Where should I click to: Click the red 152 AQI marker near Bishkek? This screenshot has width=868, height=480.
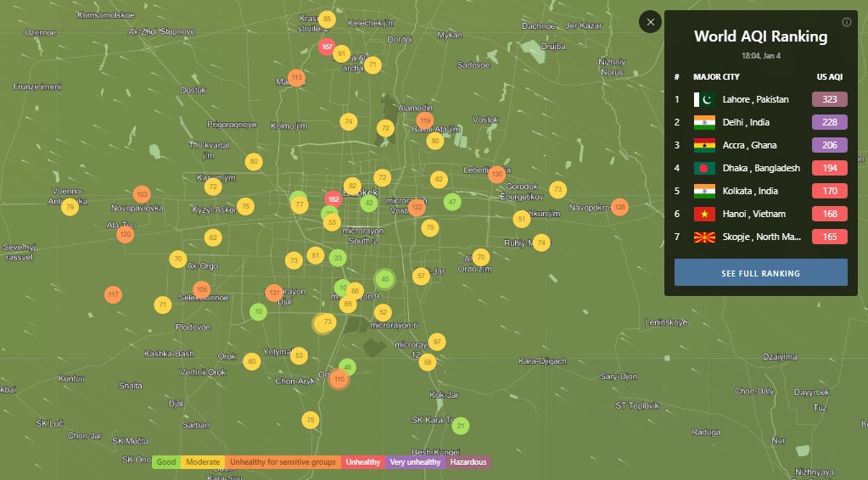click(x=333, y=199)
